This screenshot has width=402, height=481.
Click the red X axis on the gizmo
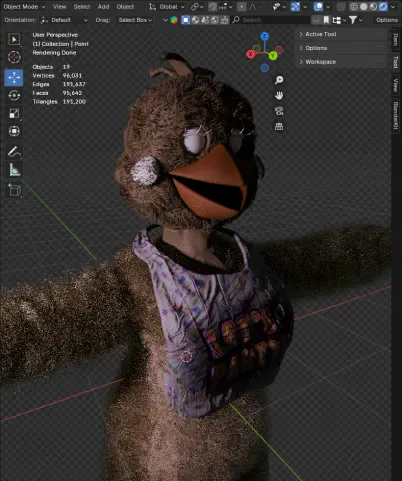tap(250, 54)
